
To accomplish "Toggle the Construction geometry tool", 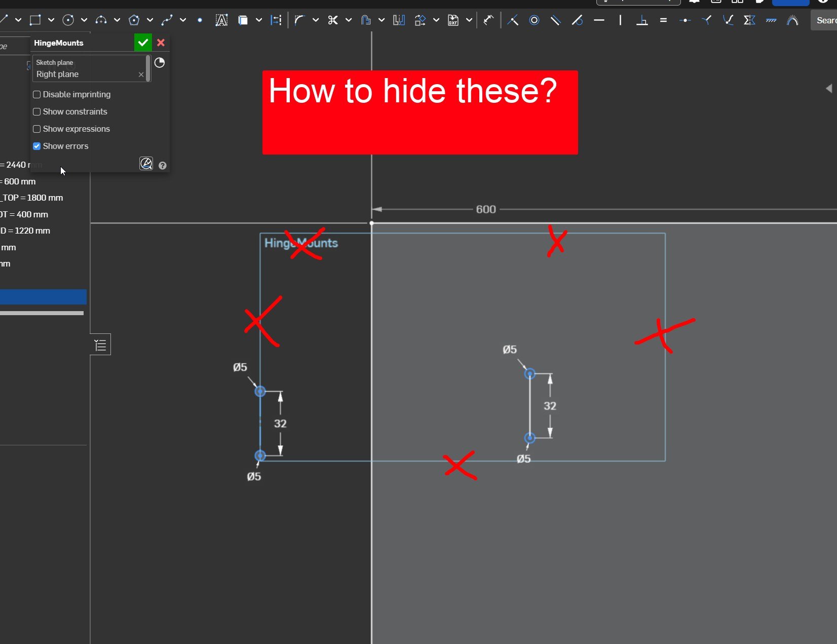I will pyautogui.click(x=276, y=20).
